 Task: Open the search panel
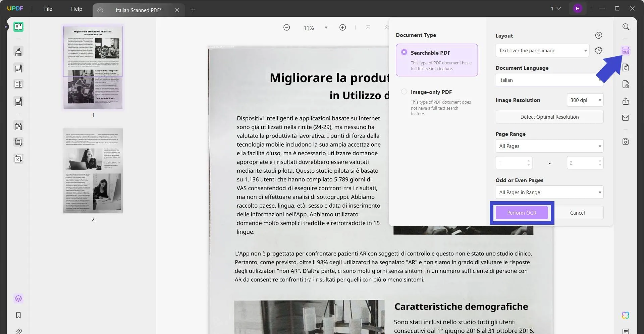click(626, 26)
